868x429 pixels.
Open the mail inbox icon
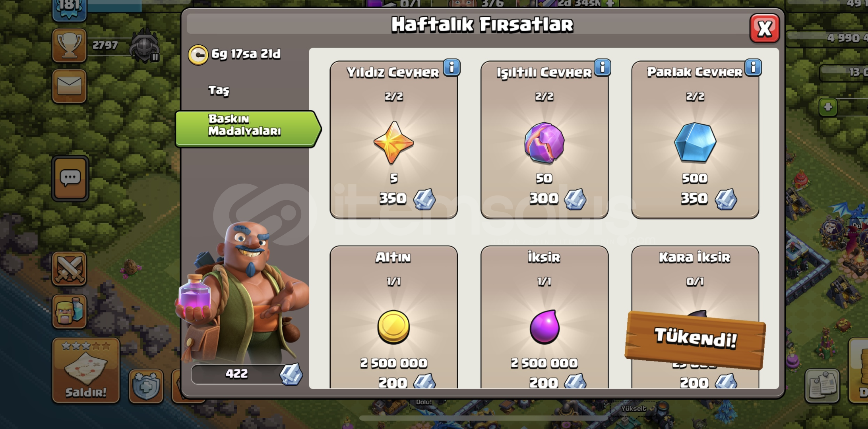pyautogui.click(x=70, y=86)
